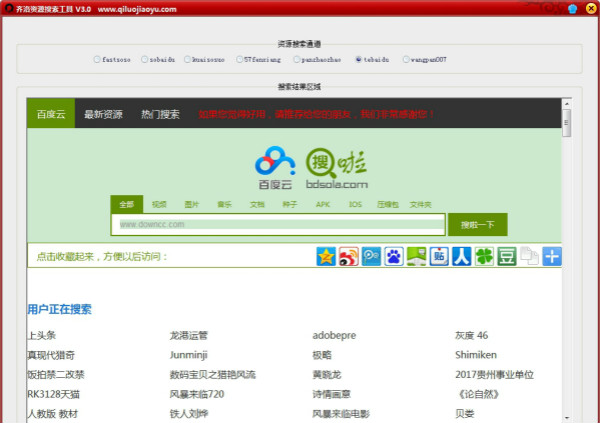Screen dimensions: 600x423
Task: Open the 《论自然》 search link
Action: coord(478,394)
